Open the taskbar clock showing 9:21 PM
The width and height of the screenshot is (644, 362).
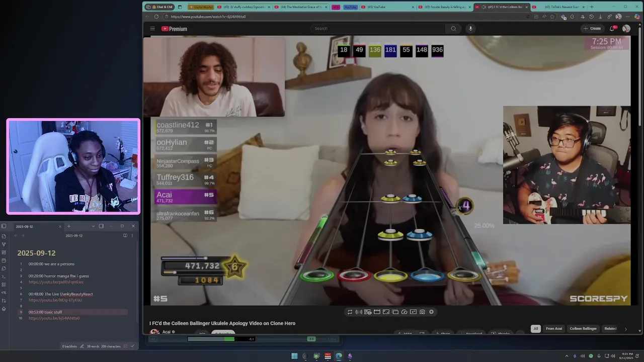pos(626,356)
